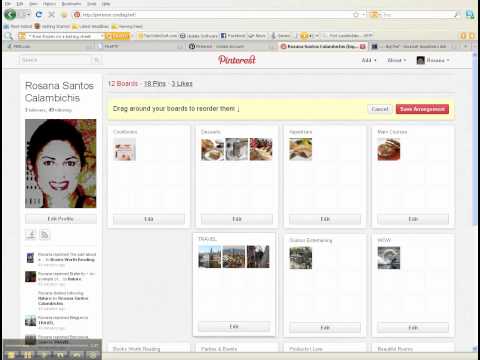Click the Products I Love board title

pyautogui.click(x=306, y=349)
